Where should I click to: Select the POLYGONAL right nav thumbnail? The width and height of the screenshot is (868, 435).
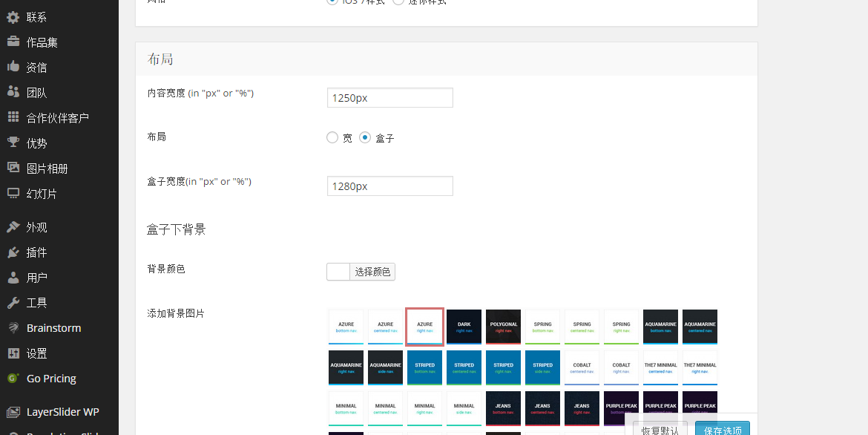pos(503,327)
